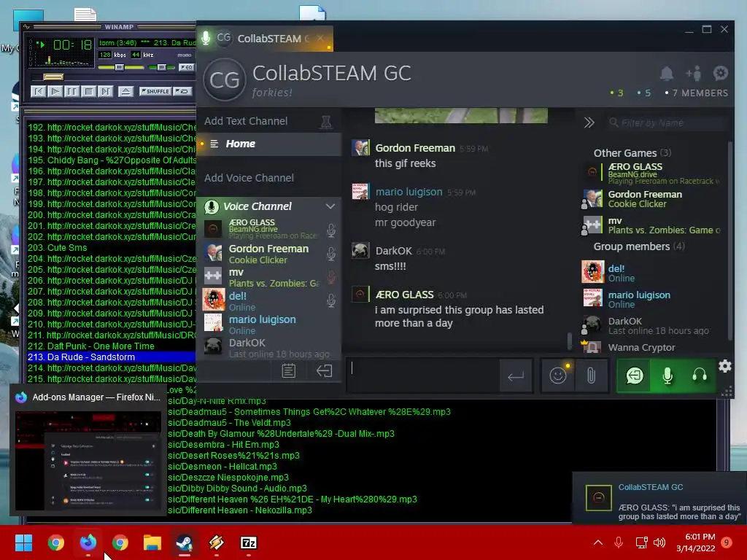Viewport: 747px width, 560px height.
Task: Toggle the Winamp EQ window
Action: point(186,67)
